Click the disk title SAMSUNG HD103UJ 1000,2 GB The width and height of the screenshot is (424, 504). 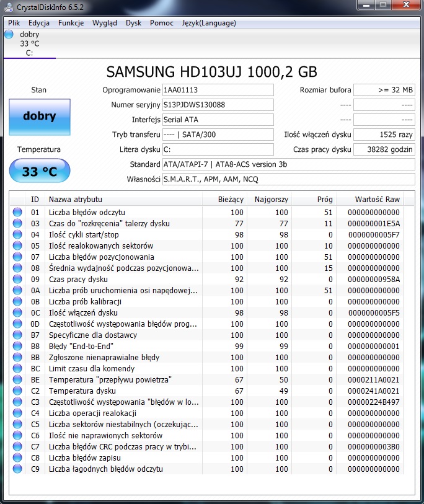pos(212,72)
